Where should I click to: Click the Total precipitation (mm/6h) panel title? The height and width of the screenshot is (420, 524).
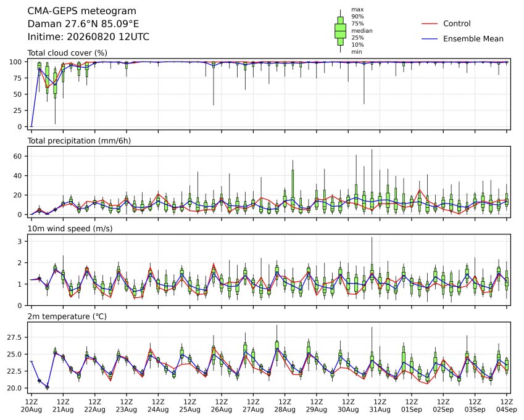click(79, 141)
